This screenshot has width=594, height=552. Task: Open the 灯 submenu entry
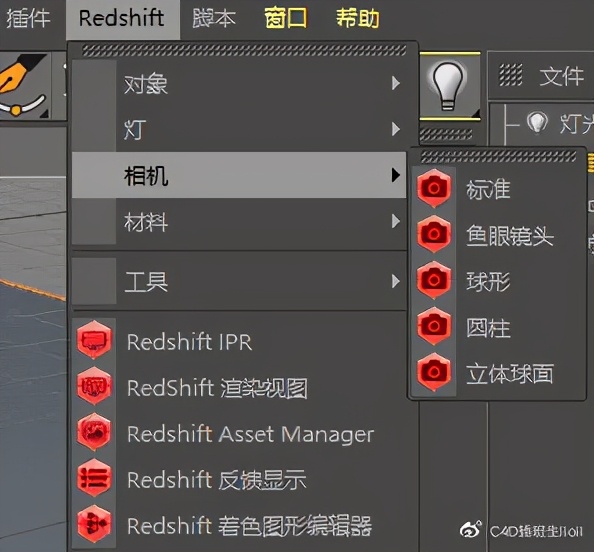point(239,129)
